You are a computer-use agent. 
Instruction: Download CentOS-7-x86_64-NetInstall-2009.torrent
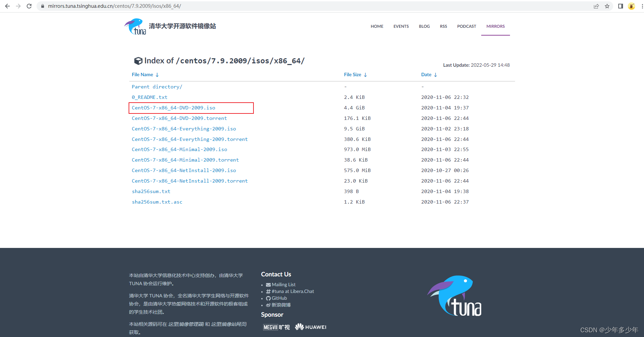[190, 181]
